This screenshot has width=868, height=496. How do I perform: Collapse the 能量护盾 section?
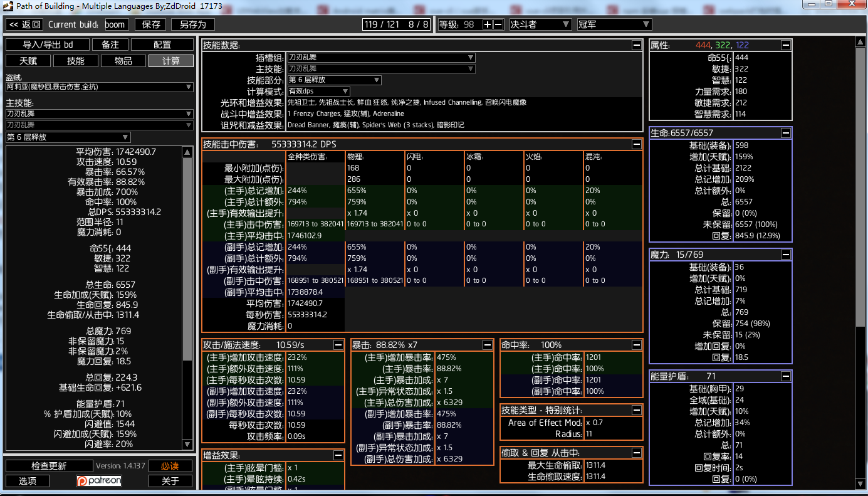pyautogui.click(x=786, y=376)
